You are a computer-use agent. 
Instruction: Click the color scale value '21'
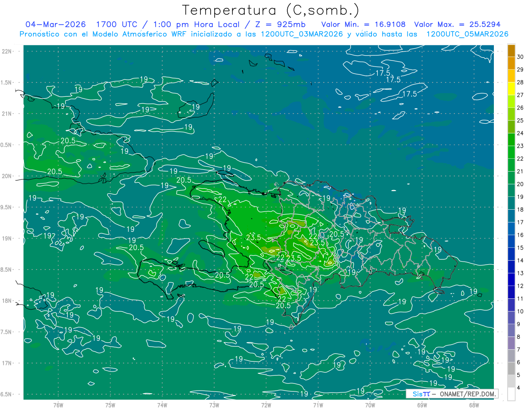[x=521, y=172]
